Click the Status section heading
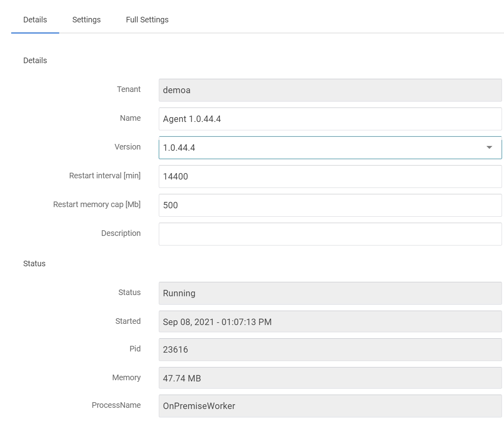504x427 pixels. (x=34, y=263)
